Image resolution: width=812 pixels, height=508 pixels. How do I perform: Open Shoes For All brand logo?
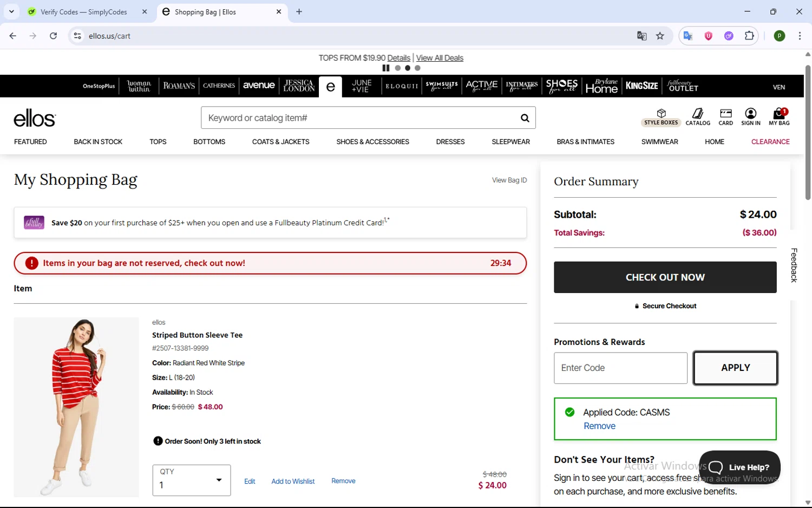coord(562,86)
